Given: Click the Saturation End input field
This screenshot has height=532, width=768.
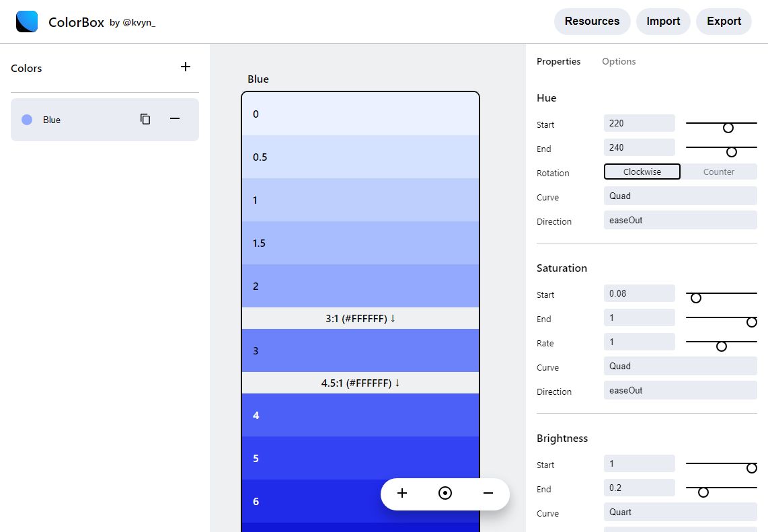Looking at the screenshot, I should click(639, 317).
